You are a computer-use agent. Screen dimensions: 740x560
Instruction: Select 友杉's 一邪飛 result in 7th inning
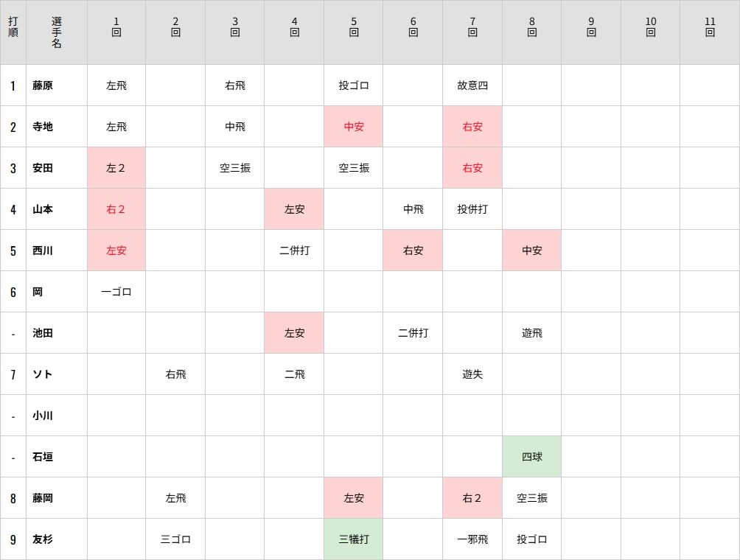[x=472, y=539]
